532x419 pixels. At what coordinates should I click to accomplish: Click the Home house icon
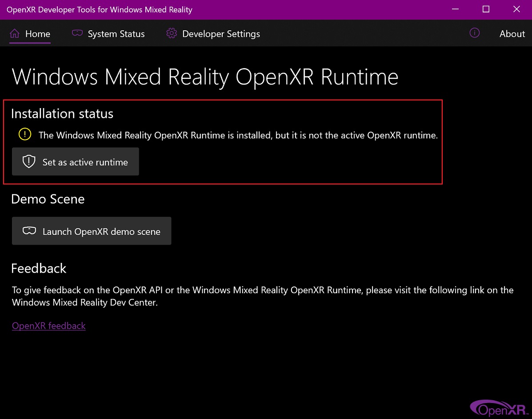coord(15,34)
